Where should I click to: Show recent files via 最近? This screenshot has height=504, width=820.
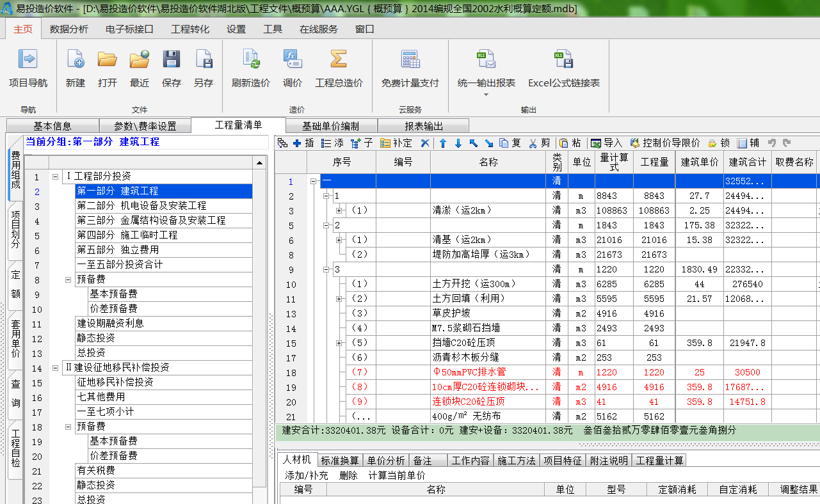point(140,68)
